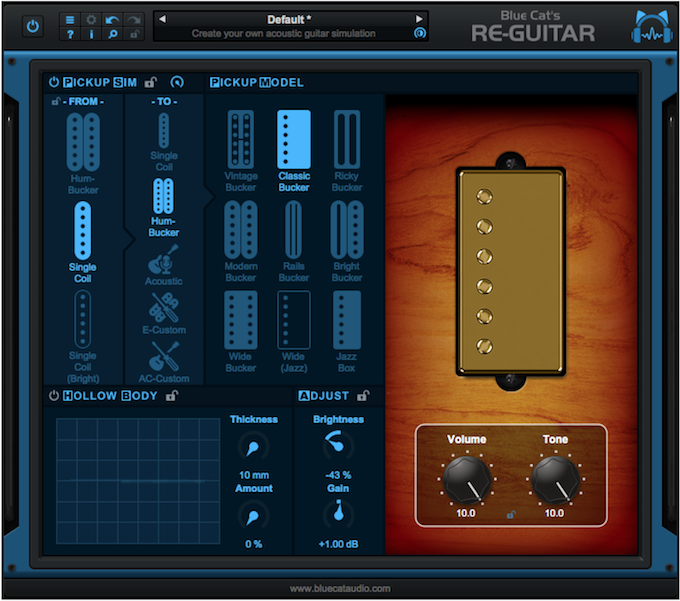Choose the Rails Bucker pickup model
The width and height of the screenshot is (680, 601).
(x=294, y=242)
